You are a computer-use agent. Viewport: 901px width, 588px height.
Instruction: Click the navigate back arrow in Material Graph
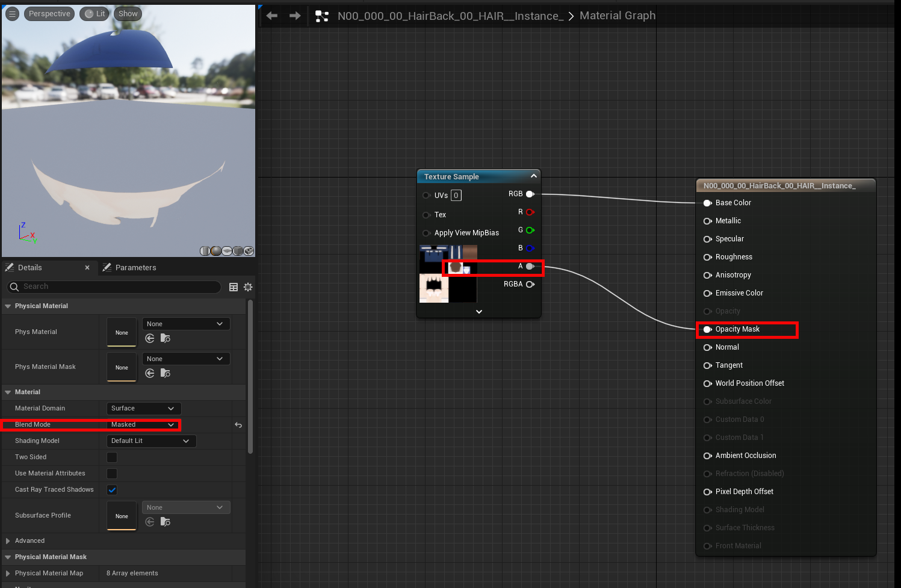coord(271,16)
